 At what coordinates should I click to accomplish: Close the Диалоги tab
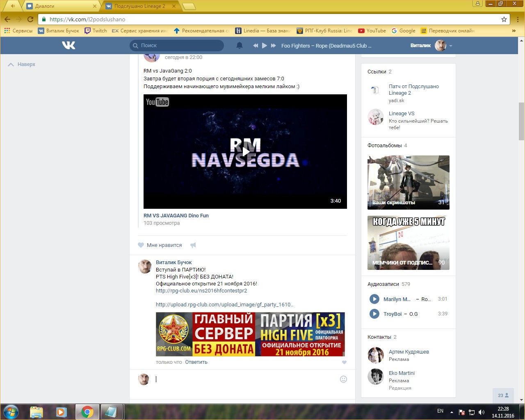(95, 6)
